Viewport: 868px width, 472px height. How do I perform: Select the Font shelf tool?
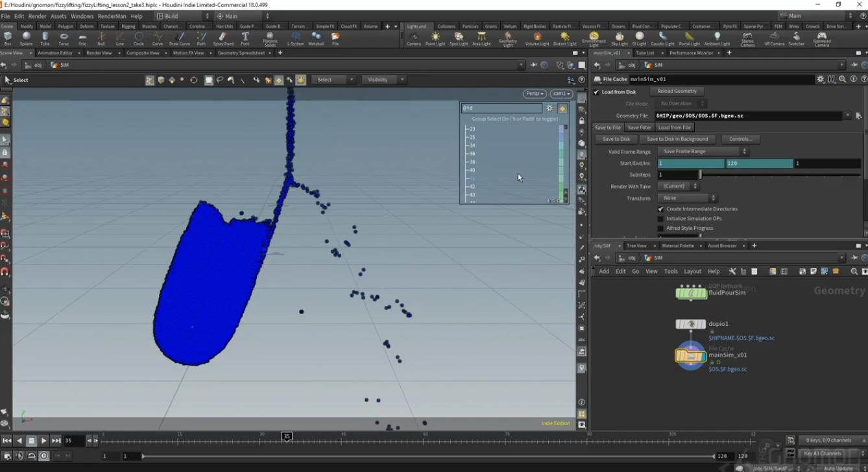click(245, 39)
